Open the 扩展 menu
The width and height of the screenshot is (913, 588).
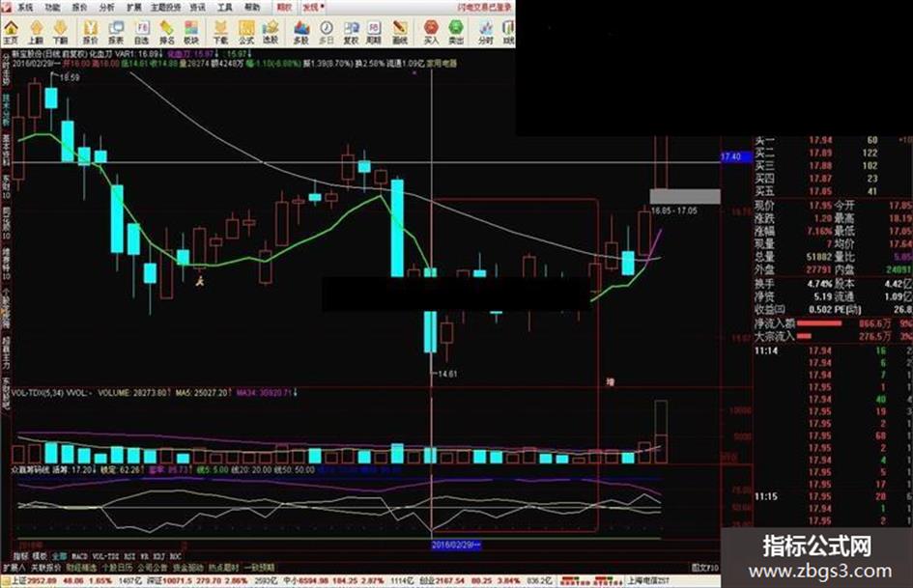click(134, 8)
